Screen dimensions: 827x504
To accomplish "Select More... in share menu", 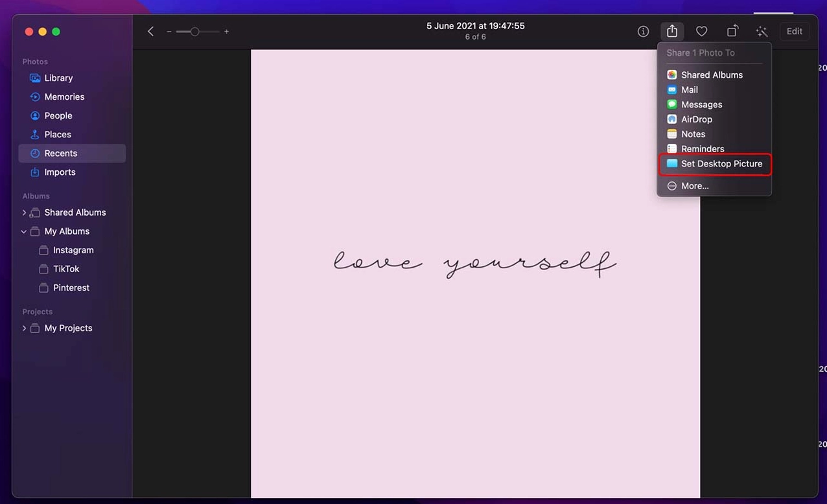I will coord(694,186).
